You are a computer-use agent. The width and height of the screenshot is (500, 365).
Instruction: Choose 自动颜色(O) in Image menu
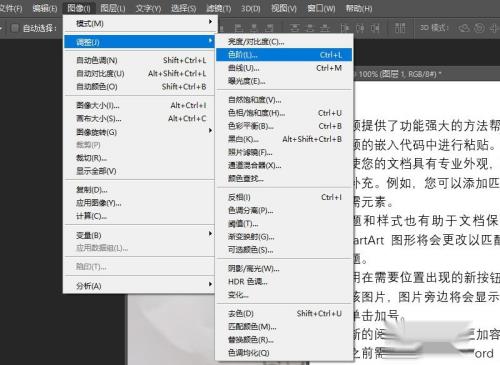pyautogui.click(x=139, y=87)
